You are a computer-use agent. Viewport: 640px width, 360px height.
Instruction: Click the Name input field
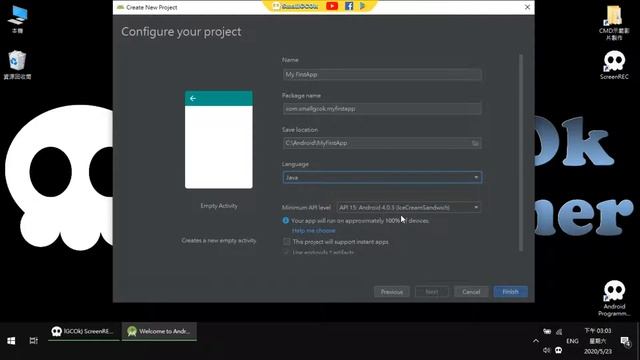pyautogui.click(x=382, y=74)
